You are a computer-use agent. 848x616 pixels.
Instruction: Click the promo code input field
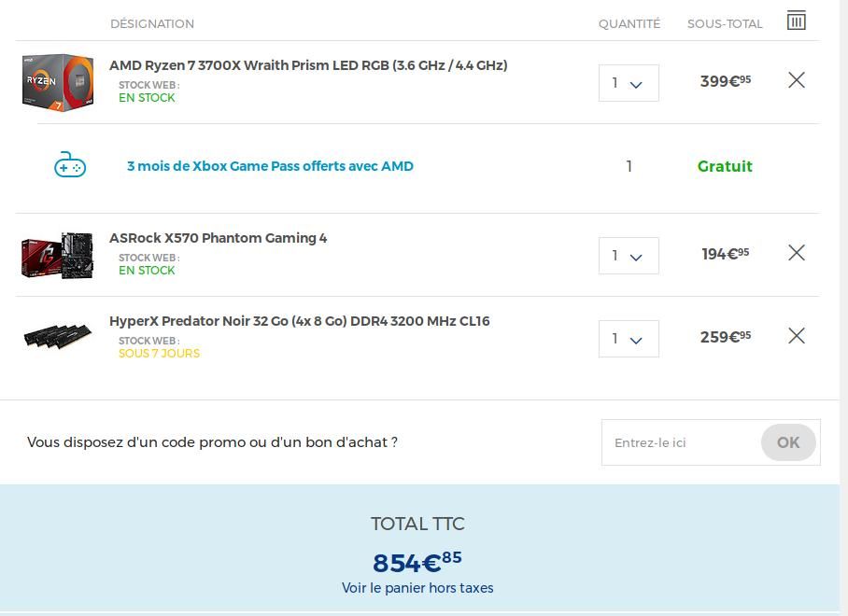pos(682,442)
